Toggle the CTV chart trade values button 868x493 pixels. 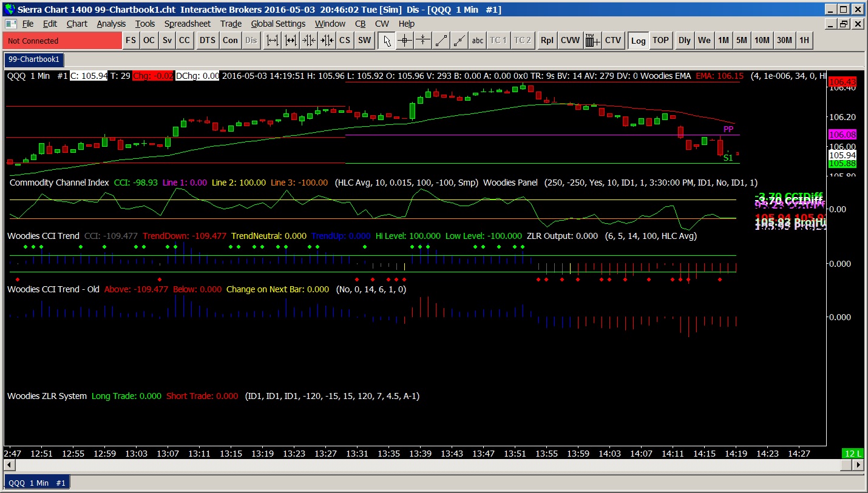point(613,41)
